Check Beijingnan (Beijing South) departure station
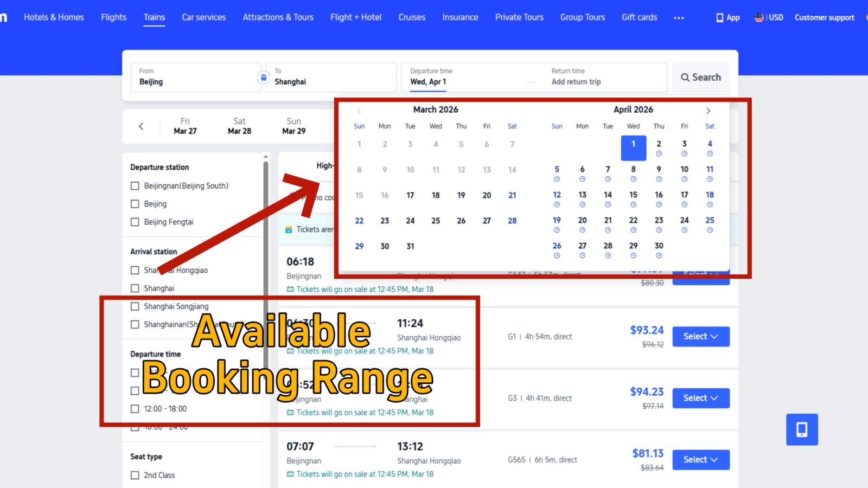 (x=135, y=186)
